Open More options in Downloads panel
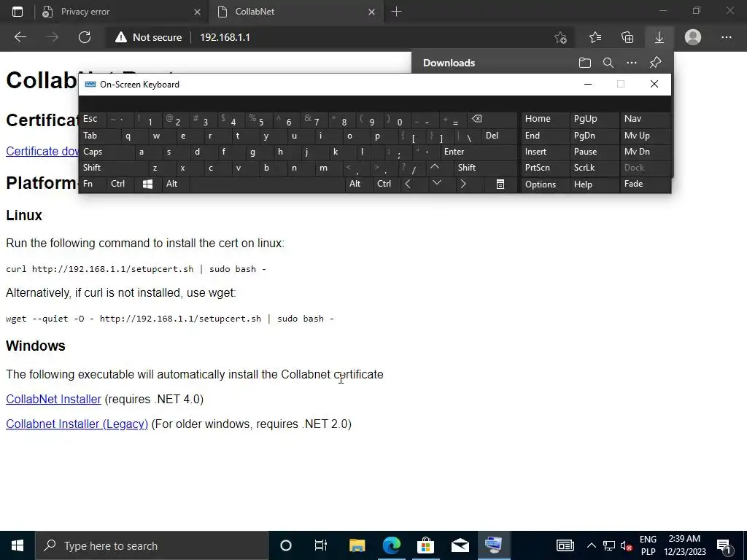Image resolution: width=747 pixels, height=560 pixels. click(x=631, y=63)
